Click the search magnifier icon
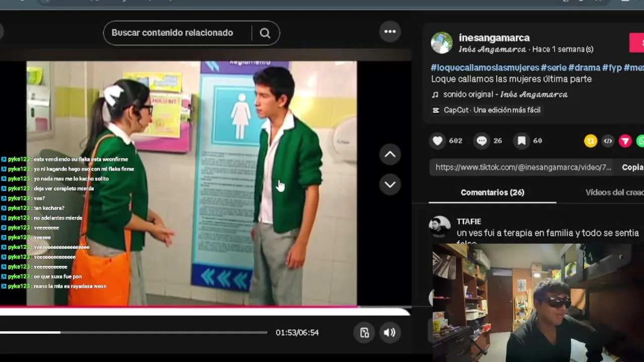 [x=265, y=33]
